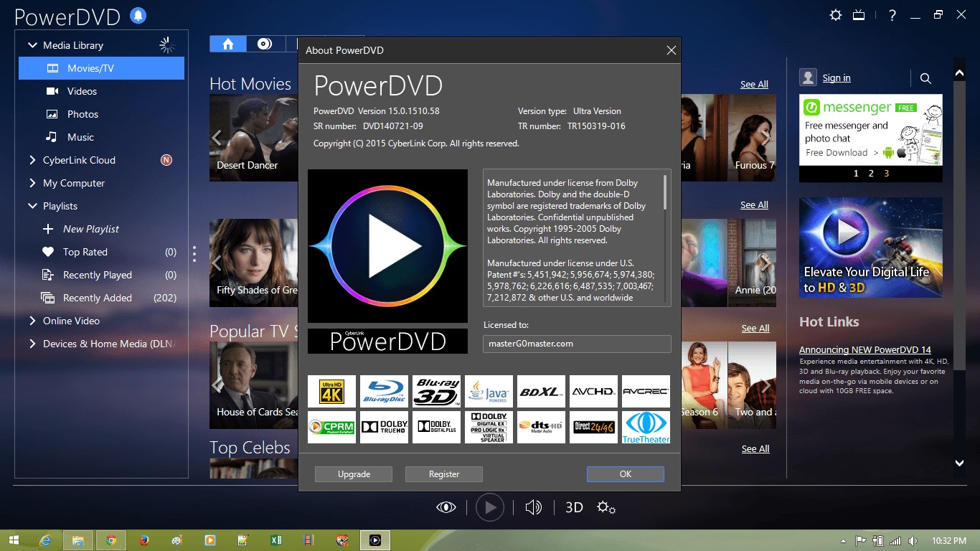The height and width of the screenshot is (551, 980).
Task: Click the Dolby Pro Logic IIx logo
Action: (489, 427)
